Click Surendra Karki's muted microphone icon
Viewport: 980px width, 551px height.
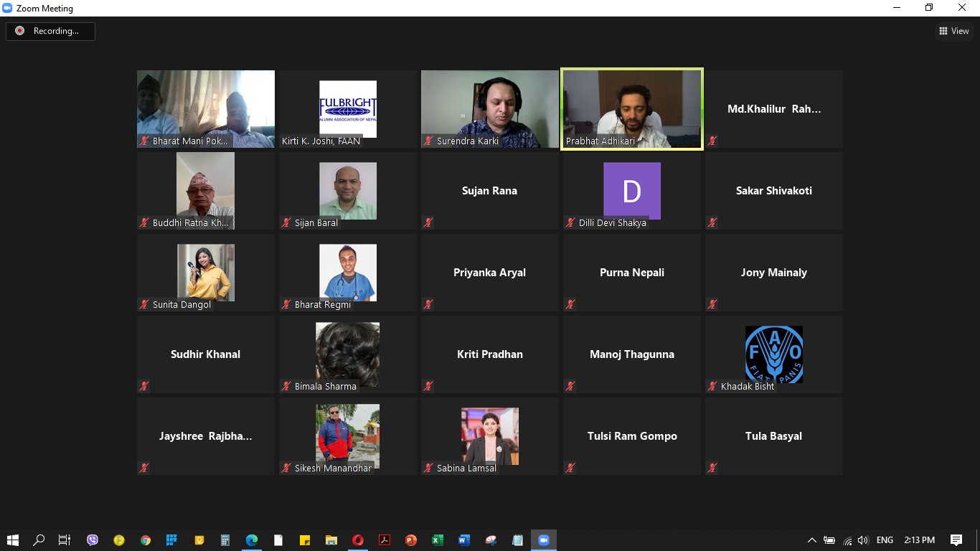[428, 141]
